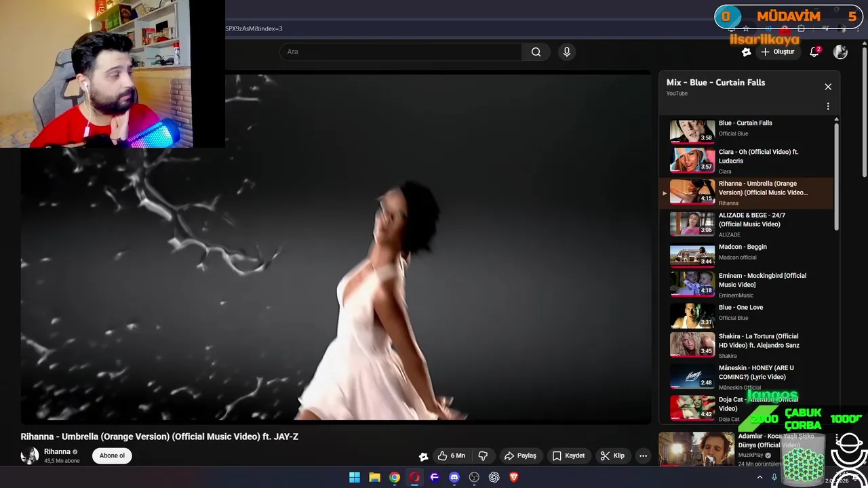Close the Mix playlist panel
Viewport: 868px width, 488px height.
(x=828, y=87)
